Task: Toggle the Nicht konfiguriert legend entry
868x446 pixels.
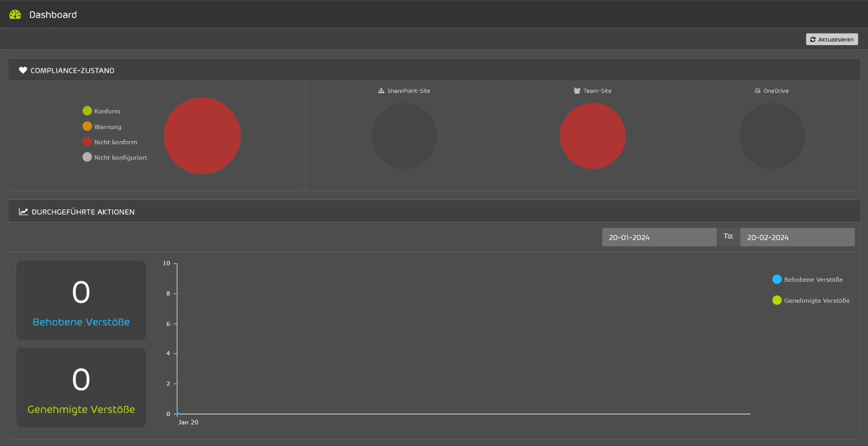Action: 115,157
